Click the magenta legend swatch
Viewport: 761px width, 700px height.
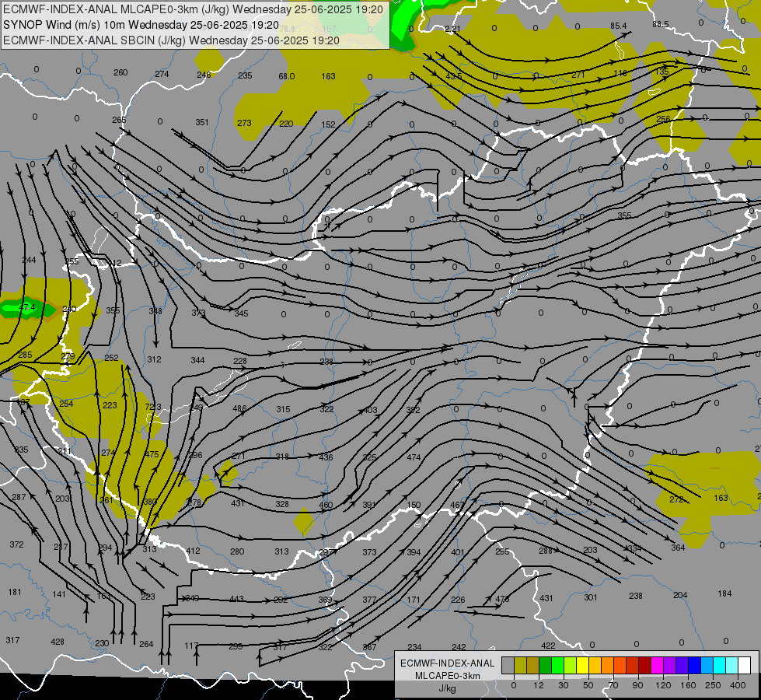click(658, 665)
